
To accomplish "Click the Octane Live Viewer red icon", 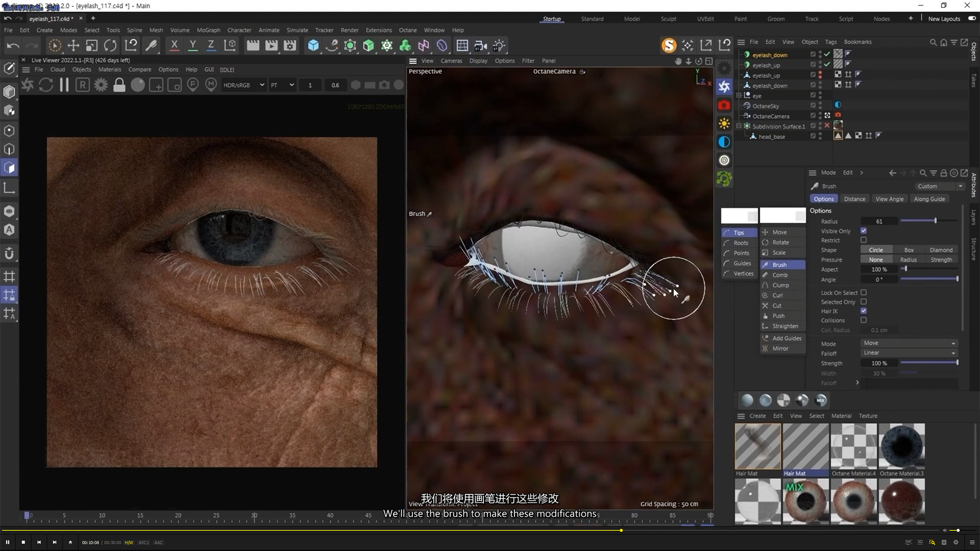I will pyautogui.click(x=724, y=106).
